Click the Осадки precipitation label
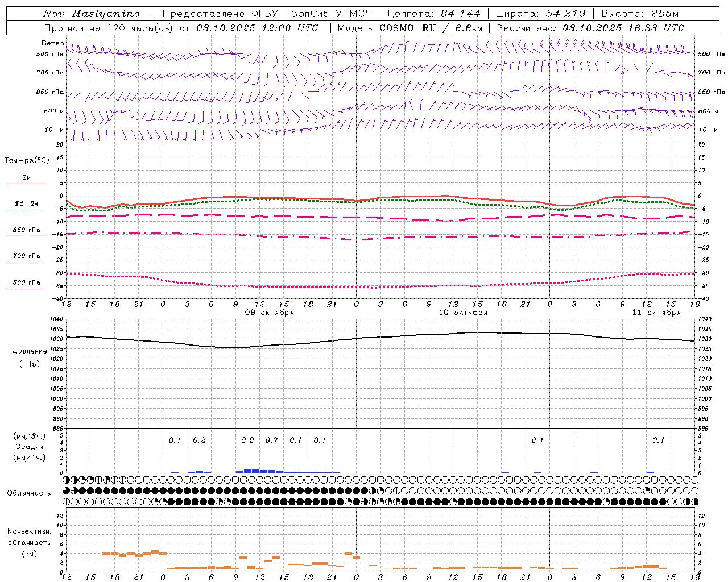The image size is (728, 582). click(x=30, y=447)
